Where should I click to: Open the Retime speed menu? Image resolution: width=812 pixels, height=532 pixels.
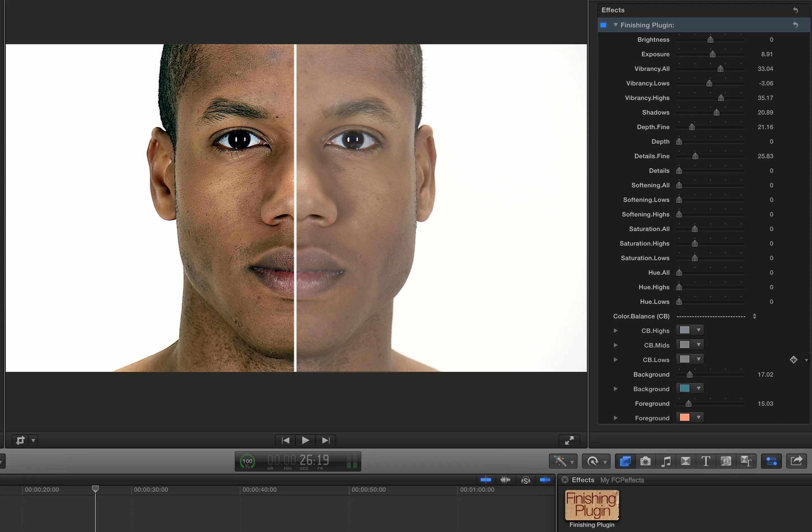click(x=596, y=461)
